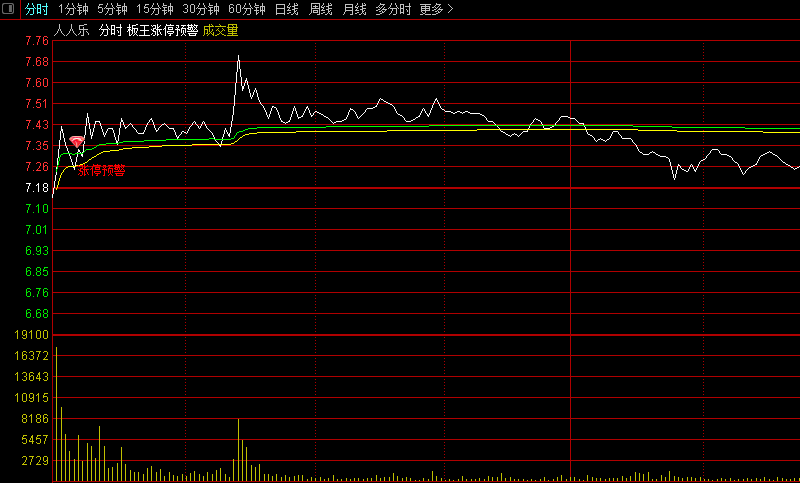800x483 pixels.
Task: Switch to the 5分钟 period tab
Action: [x=112, y=9]
